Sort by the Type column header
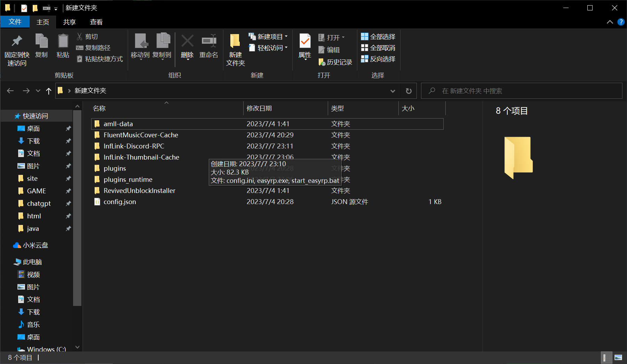627x364 pixels. coord(363,108)
